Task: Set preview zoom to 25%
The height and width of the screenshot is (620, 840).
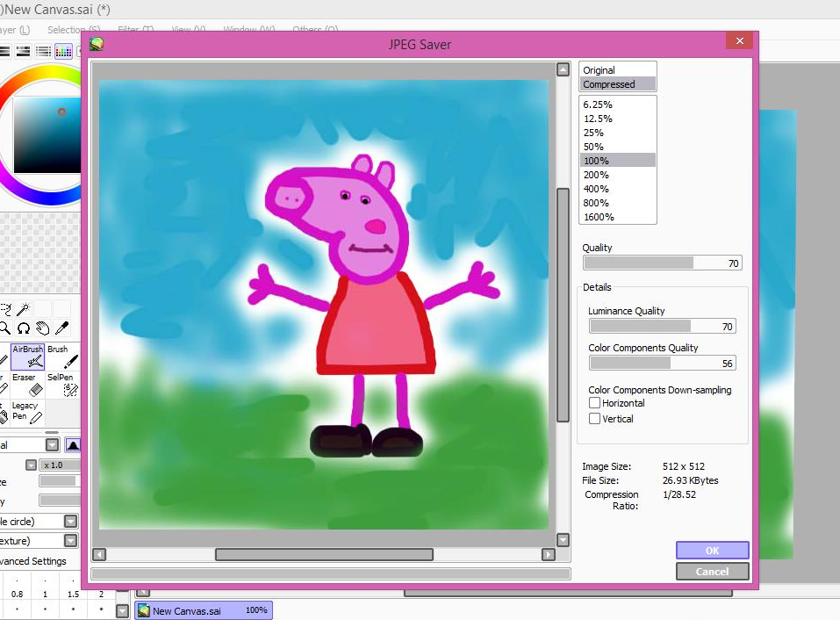Action: [618, 133]
